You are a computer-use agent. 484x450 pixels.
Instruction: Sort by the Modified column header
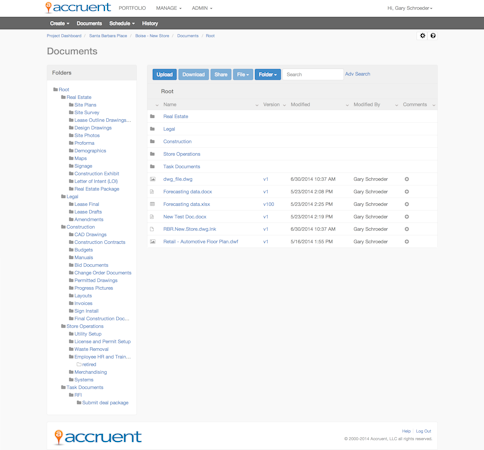coord(300,105)
